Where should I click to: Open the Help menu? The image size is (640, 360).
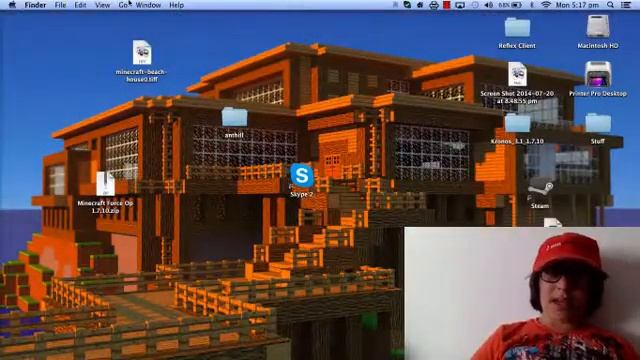[176, 5]
